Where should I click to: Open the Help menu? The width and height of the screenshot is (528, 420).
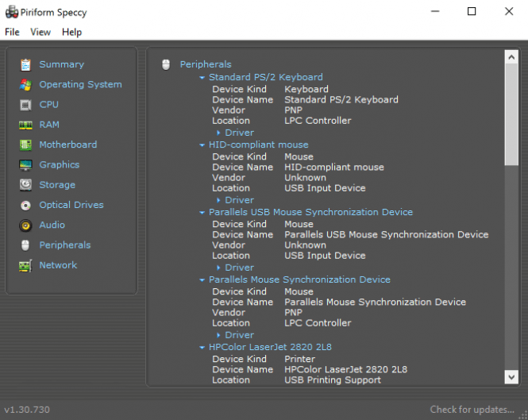[x=71, y=32]
